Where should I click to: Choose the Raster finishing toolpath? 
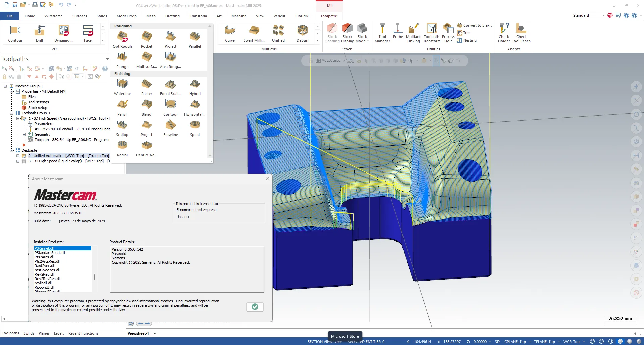click(147, 87)
